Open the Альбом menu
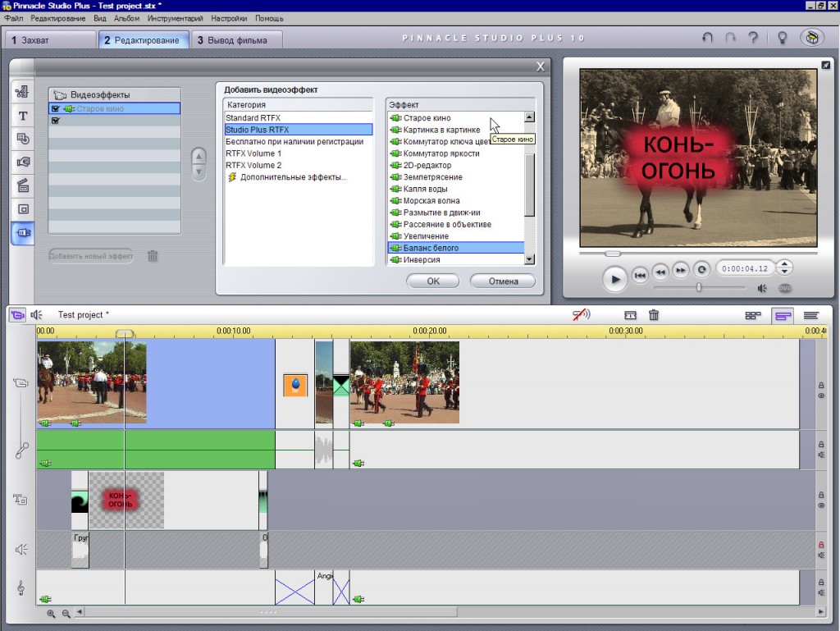The width and height of the screenshot is (840, 631). 126,18
